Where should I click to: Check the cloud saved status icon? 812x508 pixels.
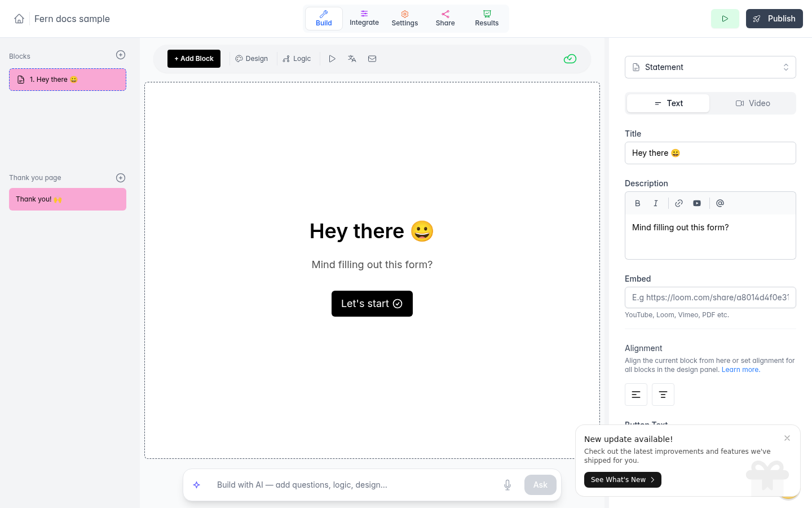[x=570, y=59]
